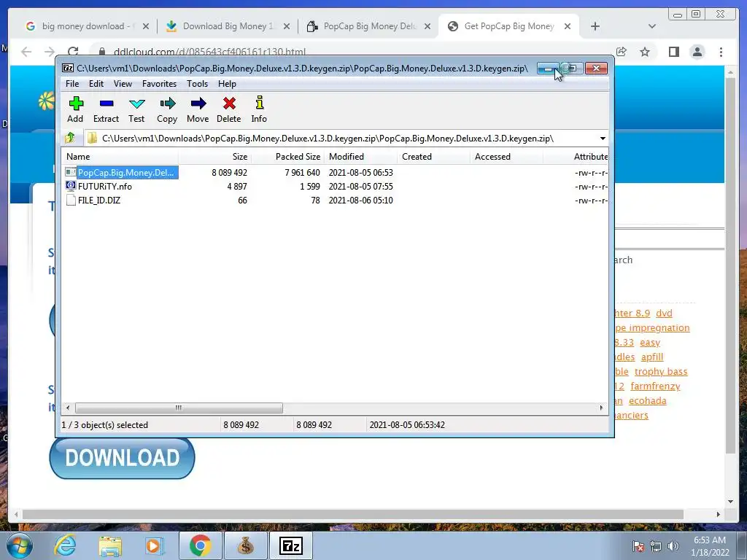747x560 pixels.
Task: Reload the page in Chrome
Action: point(73,52)
